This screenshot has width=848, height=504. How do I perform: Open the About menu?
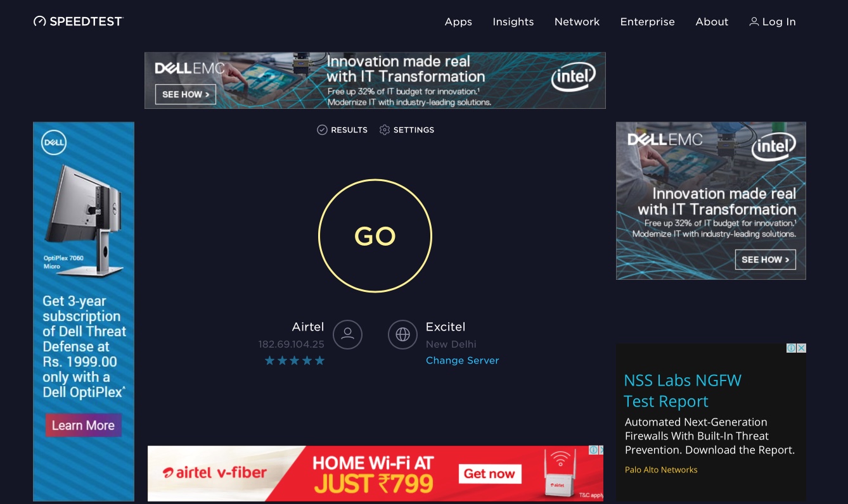(712, 22)
